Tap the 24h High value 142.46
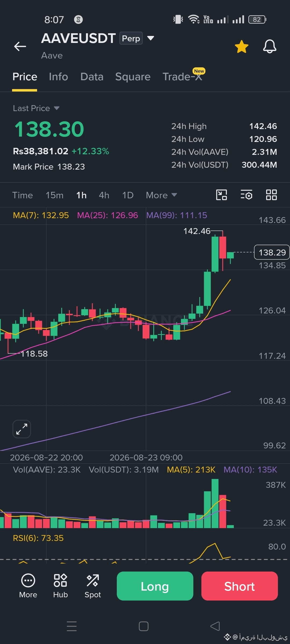This screenshot has height=644, width=290. coord(263,126)
